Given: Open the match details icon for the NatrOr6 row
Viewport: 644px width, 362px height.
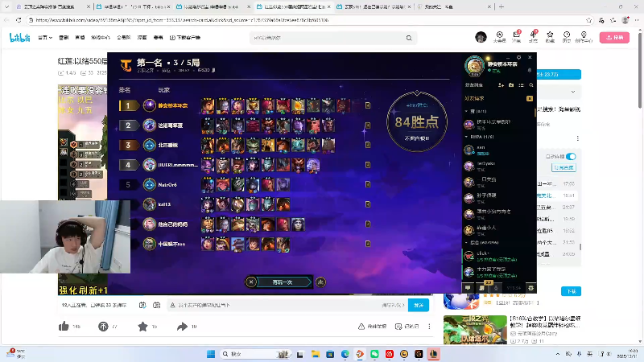Looking at the screenshot, I should pos(368,184).
